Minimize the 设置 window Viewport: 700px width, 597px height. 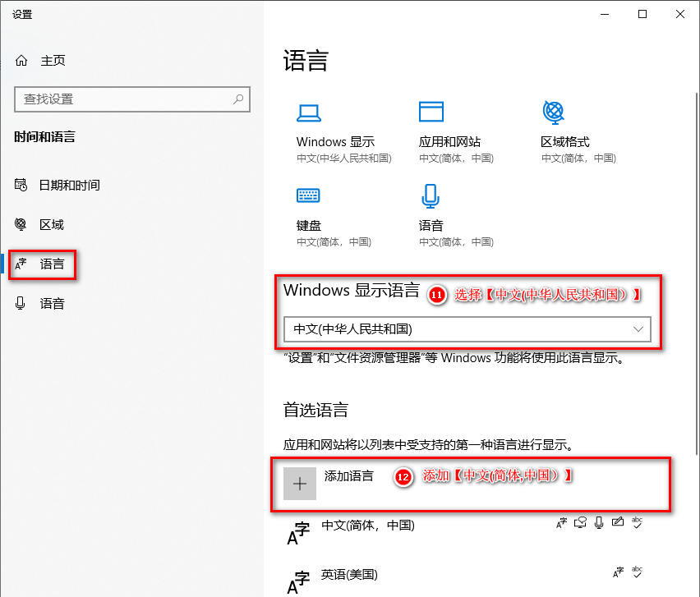605,14
